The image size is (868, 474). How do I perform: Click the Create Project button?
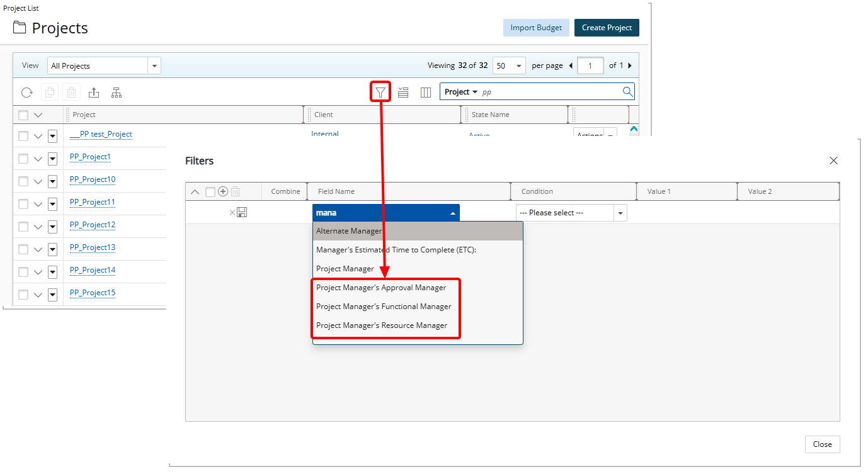tap(607, 27)
